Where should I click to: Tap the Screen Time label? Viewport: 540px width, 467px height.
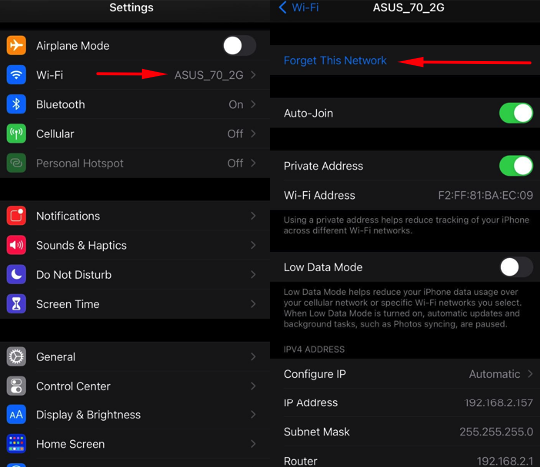[x=68, y=304]
